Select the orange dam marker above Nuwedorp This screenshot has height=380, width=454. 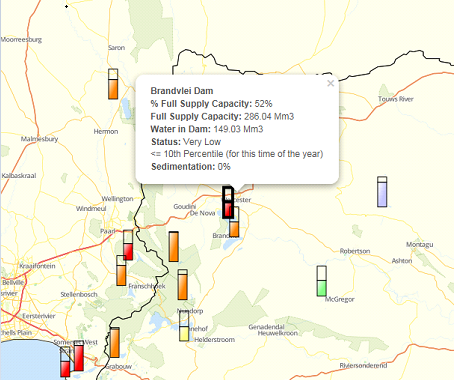coord(183,284)
